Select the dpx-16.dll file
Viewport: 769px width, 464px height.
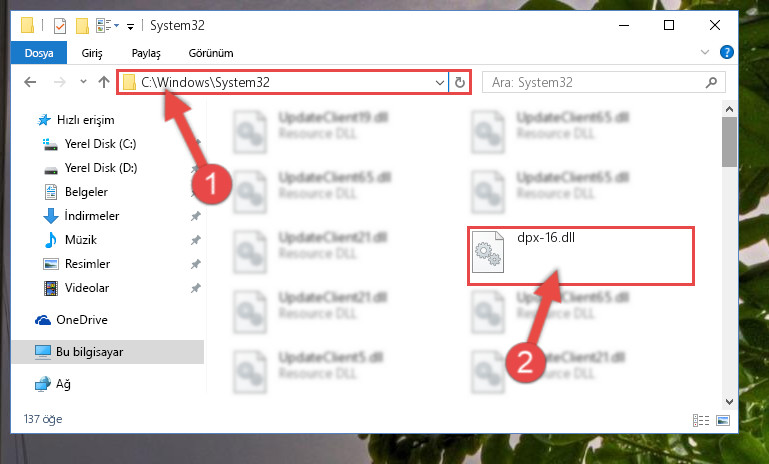(581, 256)
